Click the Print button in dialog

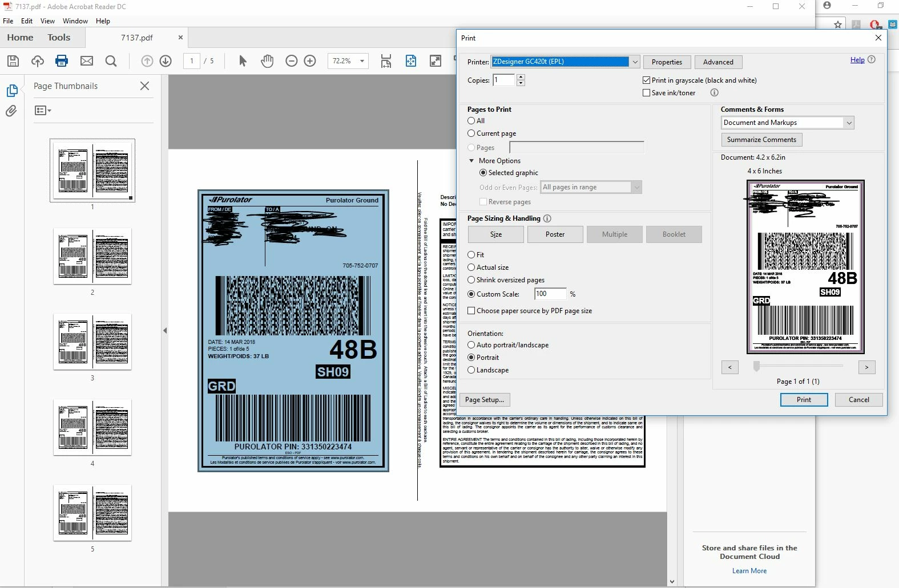804,400
